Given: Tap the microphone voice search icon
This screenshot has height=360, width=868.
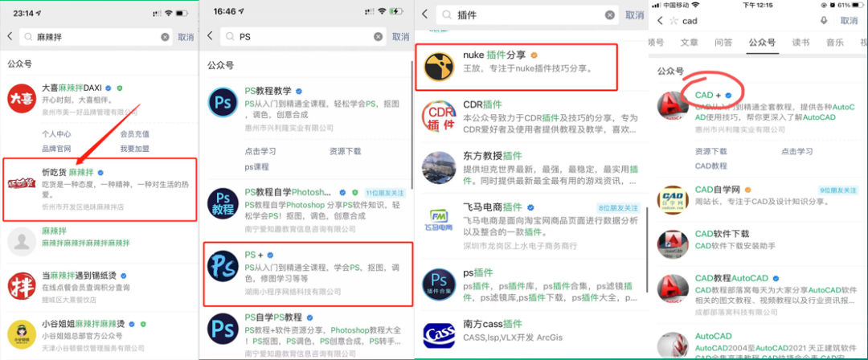Looking at the screenshot, I should coord(824,21).
